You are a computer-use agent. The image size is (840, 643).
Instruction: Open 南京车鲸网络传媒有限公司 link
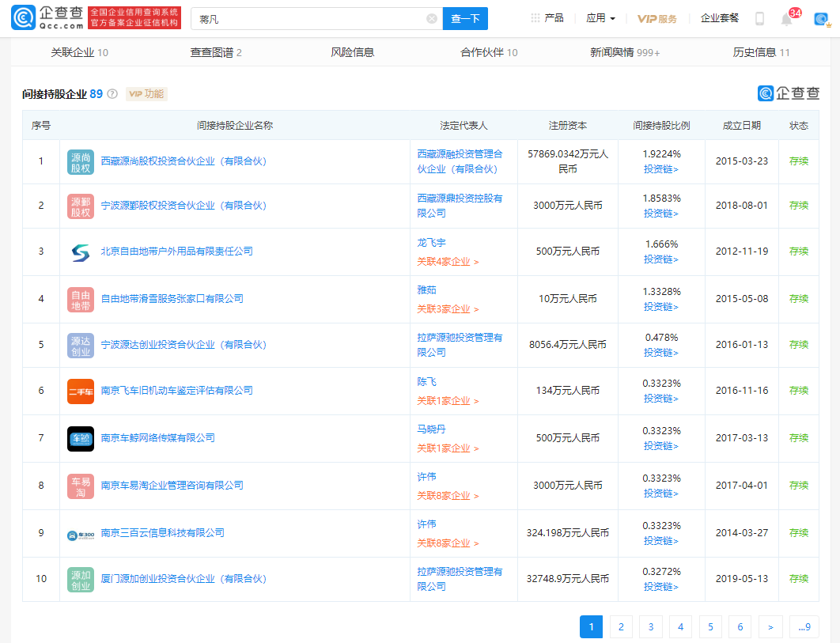click(158, 438)
